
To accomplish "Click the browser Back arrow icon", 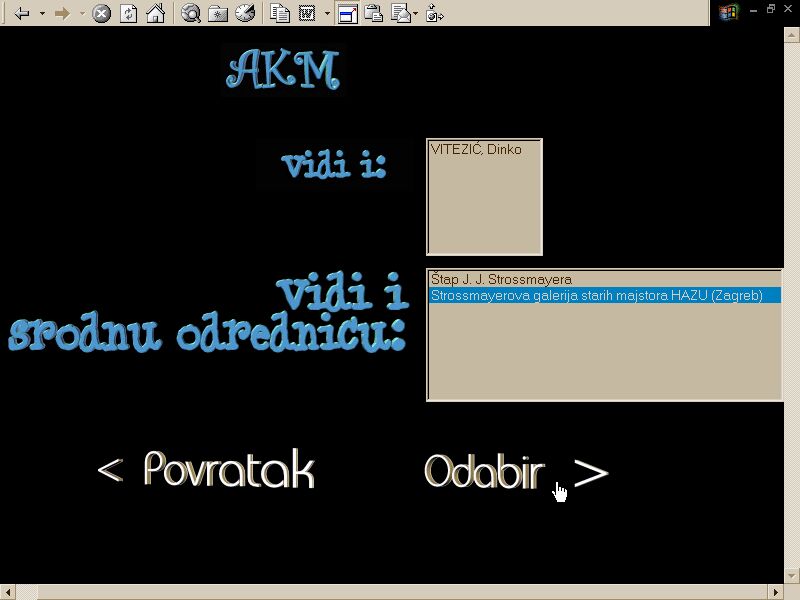I will (x=22, y=13).
